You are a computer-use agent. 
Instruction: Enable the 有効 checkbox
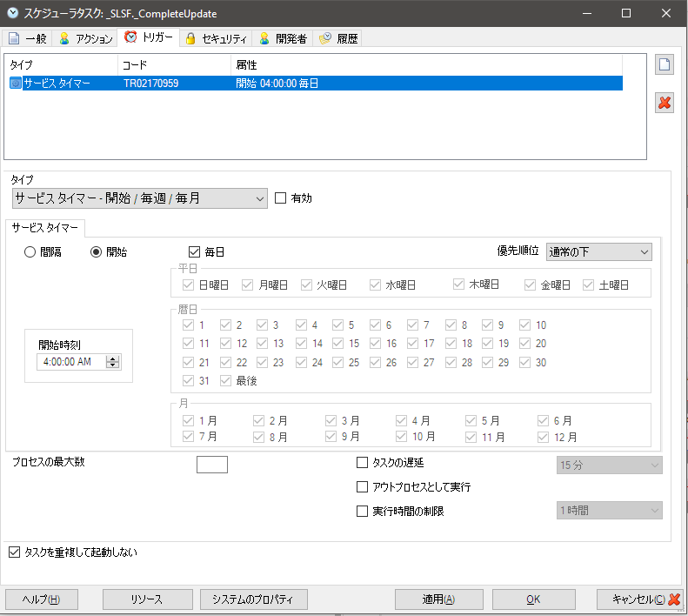click(x=280, y=198)
